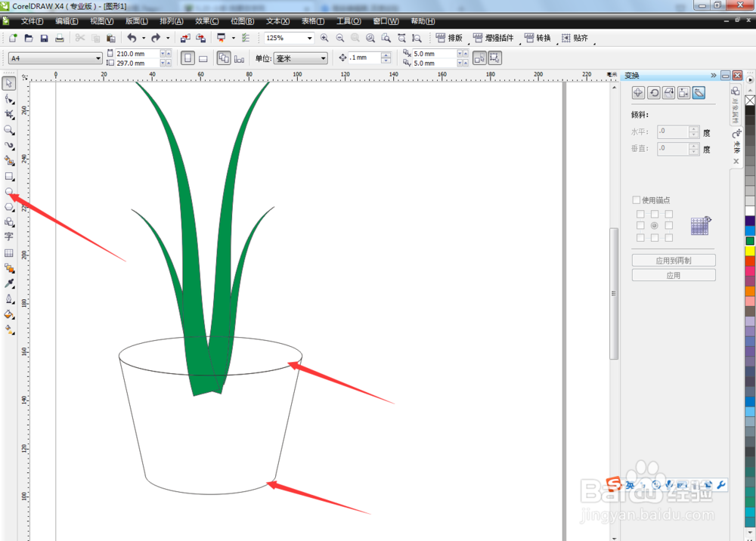Select the Interactive Fill tool
The width and height of the screenshot is (756, 541).
click(x=8, y=330)
